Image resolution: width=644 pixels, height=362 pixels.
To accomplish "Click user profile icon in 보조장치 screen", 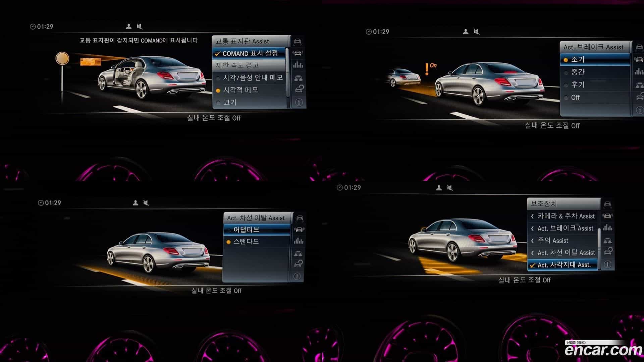I will pyautogui.click(x=439, y=188).
